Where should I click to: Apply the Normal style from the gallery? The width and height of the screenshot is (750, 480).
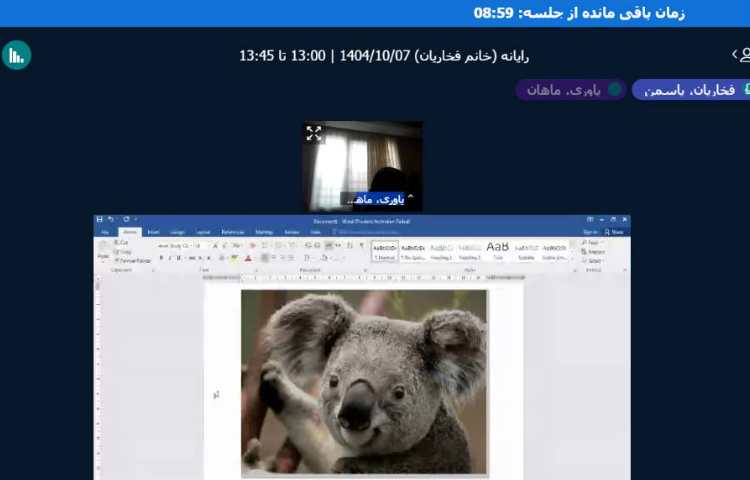(385, 251)
